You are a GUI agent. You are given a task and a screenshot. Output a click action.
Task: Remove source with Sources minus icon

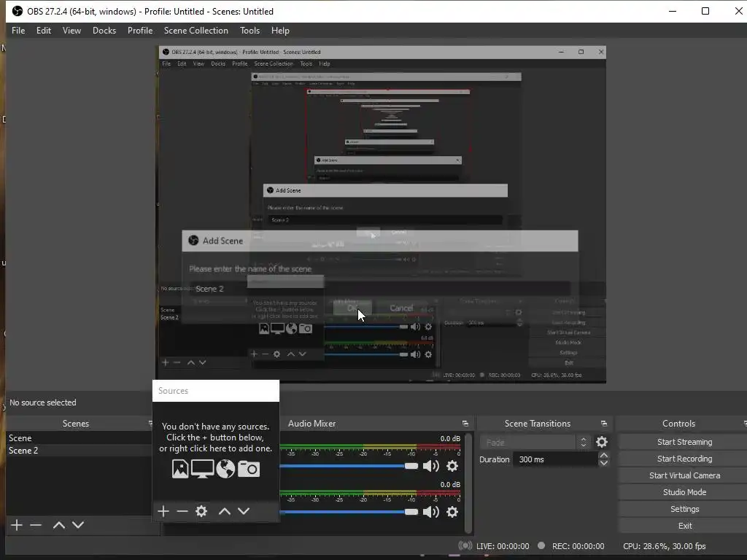[x=182, y=511]
